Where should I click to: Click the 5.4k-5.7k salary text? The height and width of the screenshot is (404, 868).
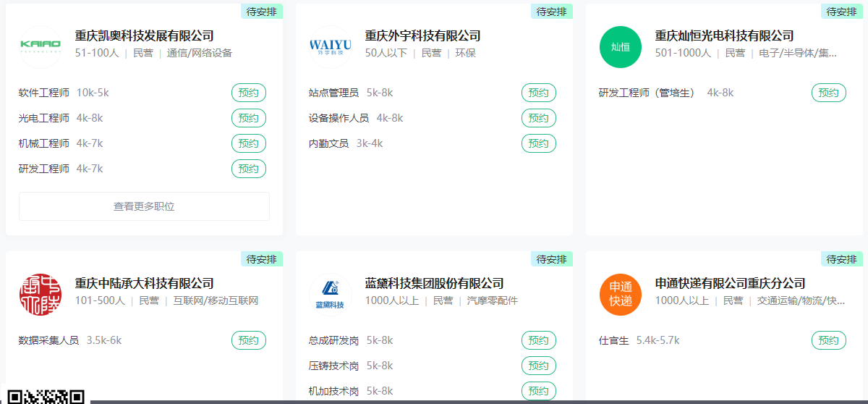pos(658,340)
